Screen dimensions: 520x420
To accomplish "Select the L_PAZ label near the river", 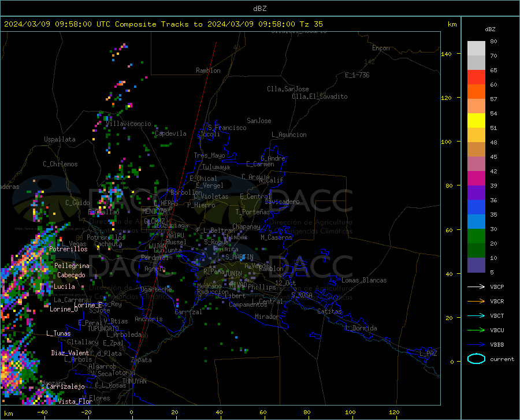I will [x=428, y=354].
